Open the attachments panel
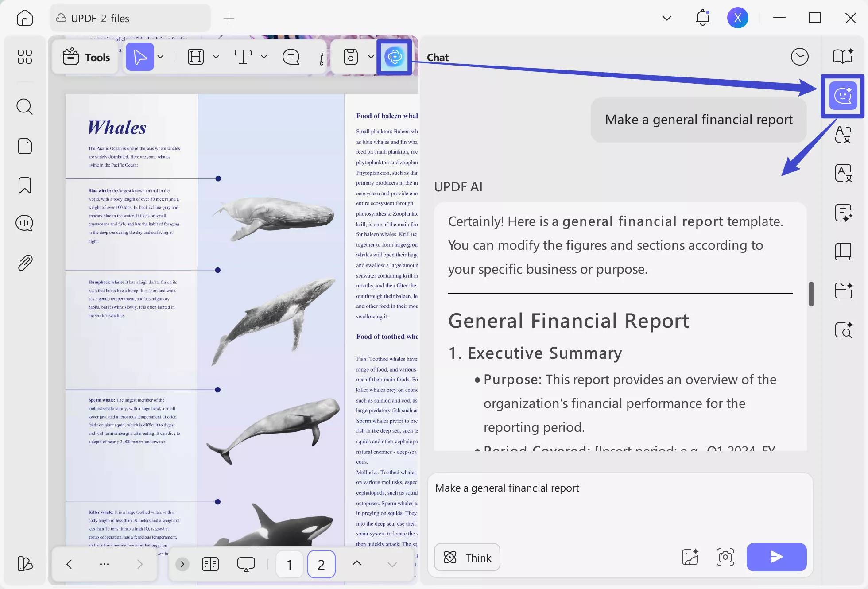The height and width of the screenshot is (589, 868). tap(24, 262)
